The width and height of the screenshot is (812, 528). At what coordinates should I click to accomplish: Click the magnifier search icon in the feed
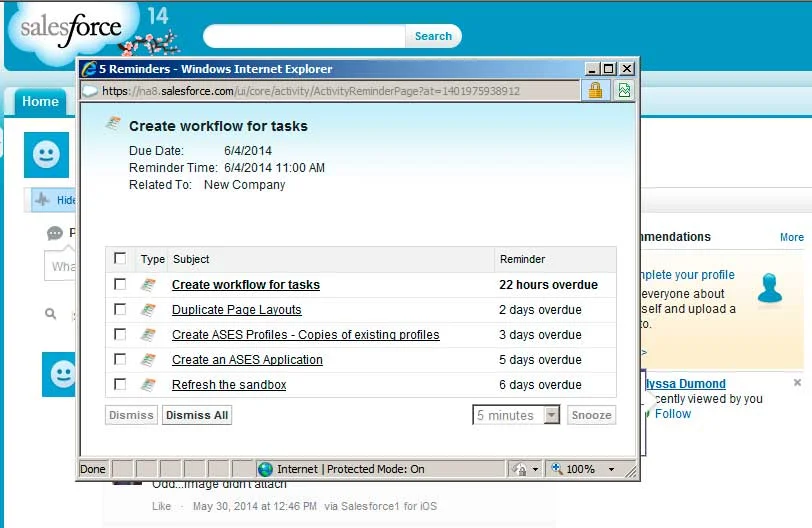pyautogui.click(x=51, y=314)
